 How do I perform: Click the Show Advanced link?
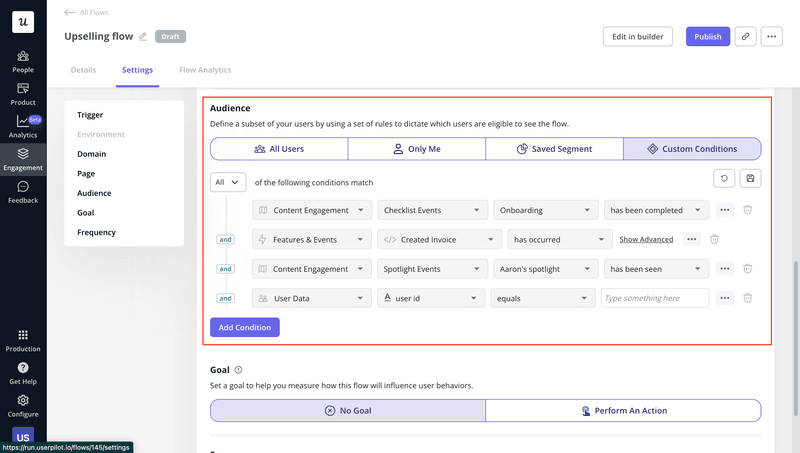646,240
